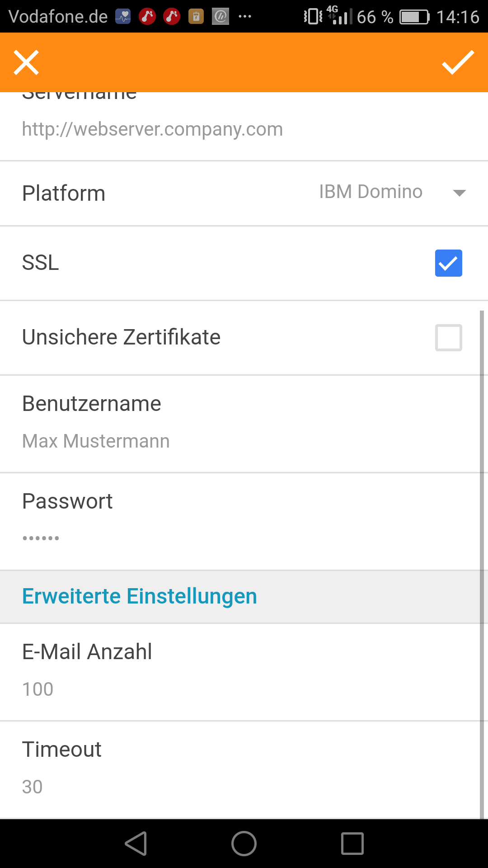This screenshot has height=868, width=488.
Task: Tap the vibrate mode status icon
Action: (x=313, y=17)
